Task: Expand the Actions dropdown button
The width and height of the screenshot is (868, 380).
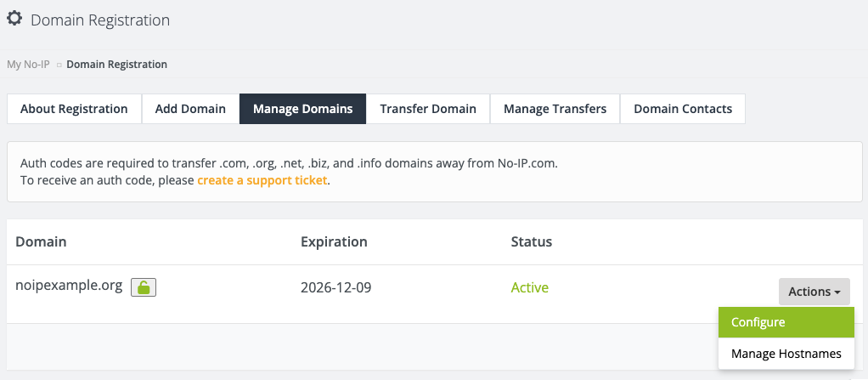Action: click(814, 292)
